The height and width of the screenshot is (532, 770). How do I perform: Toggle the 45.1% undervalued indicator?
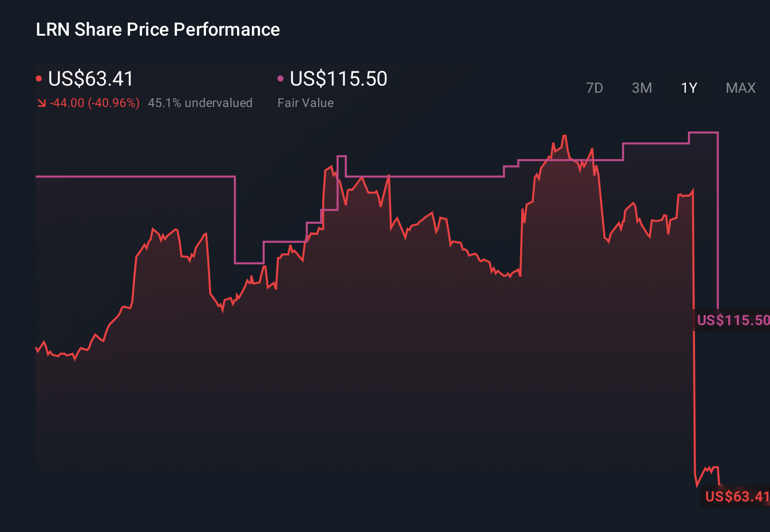point(200,102)
